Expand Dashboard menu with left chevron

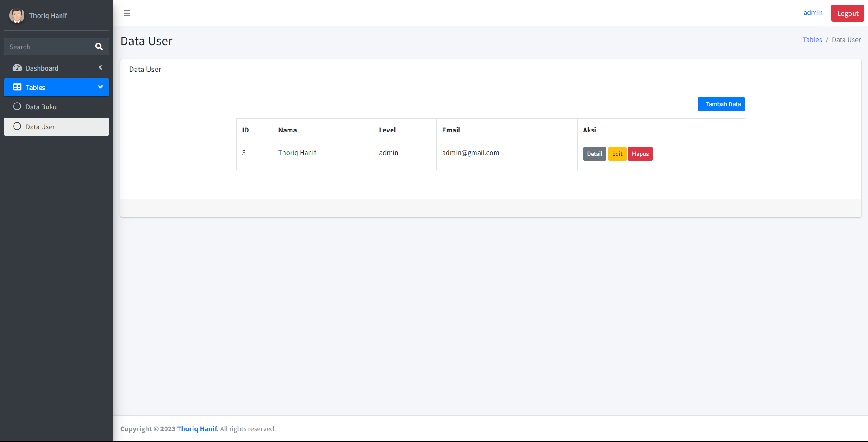(100, 68)
